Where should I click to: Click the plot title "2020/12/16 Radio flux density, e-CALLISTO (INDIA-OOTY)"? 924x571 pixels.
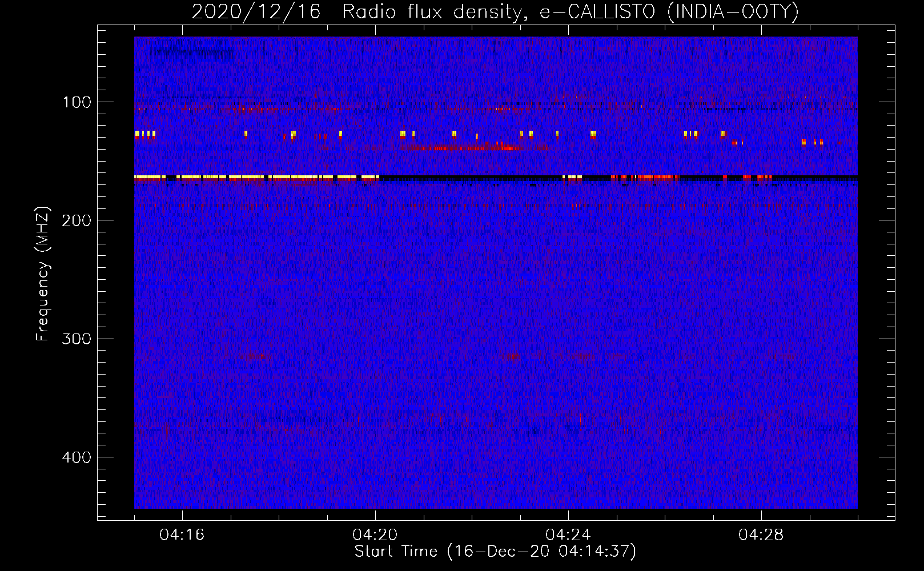coord(495,11)
